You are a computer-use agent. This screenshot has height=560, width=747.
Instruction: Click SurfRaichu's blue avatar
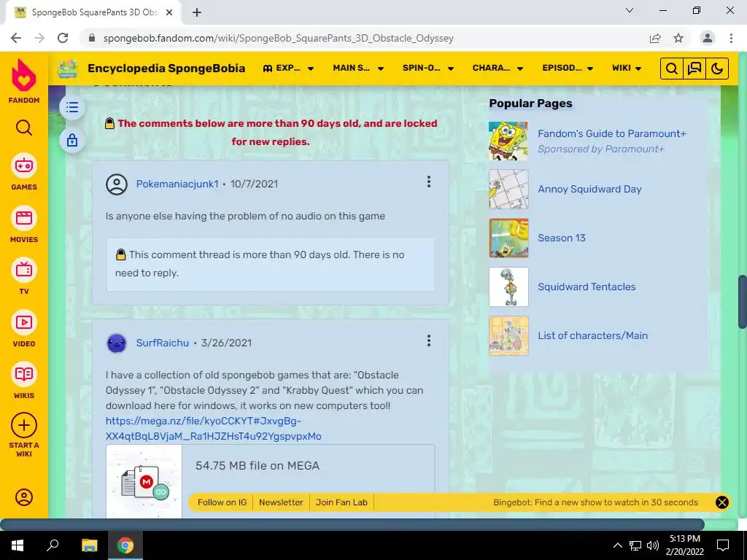[x=117, y=343]
